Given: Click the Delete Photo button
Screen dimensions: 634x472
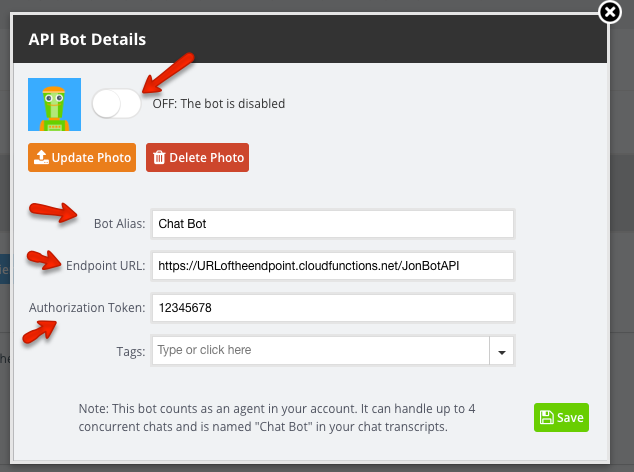Looking at the screenshot, I should (x=197, y=157).
